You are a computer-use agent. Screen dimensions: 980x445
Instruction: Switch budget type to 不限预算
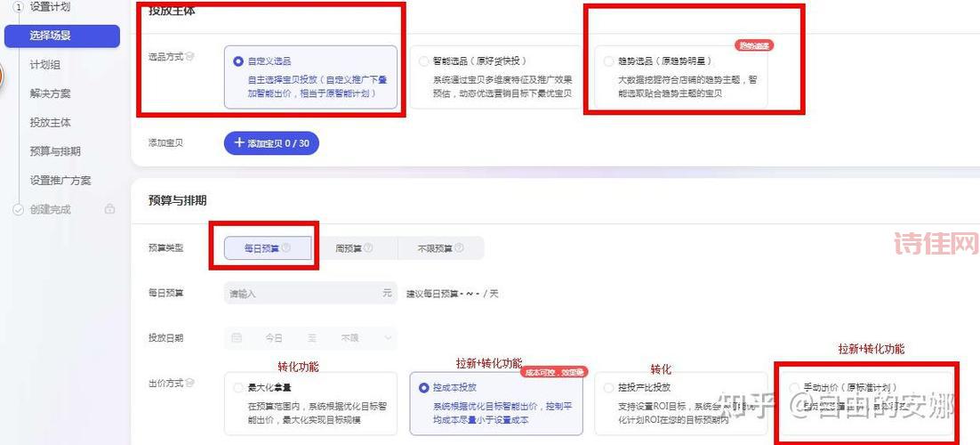440,247
